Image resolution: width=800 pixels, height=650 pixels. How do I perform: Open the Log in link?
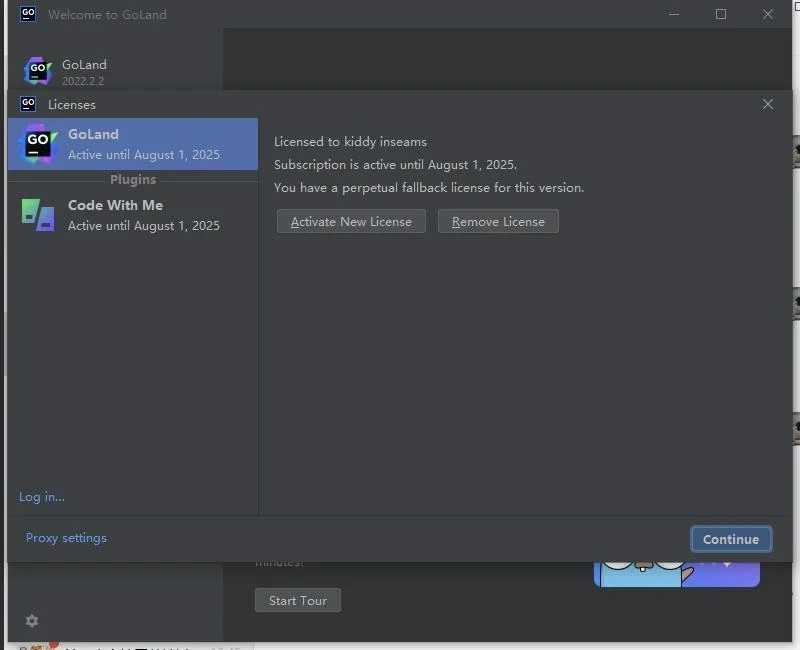42,496
